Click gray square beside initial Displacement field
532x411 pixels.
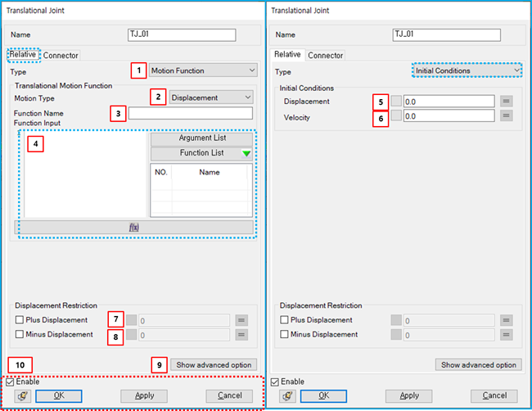396,102
